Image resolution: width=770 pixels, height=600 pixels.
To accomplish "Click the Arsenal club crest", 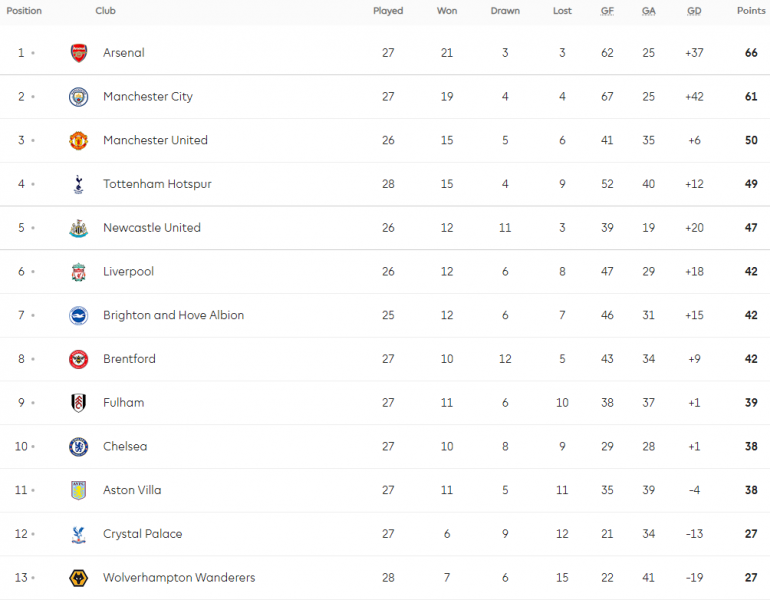I will [79, 53].
